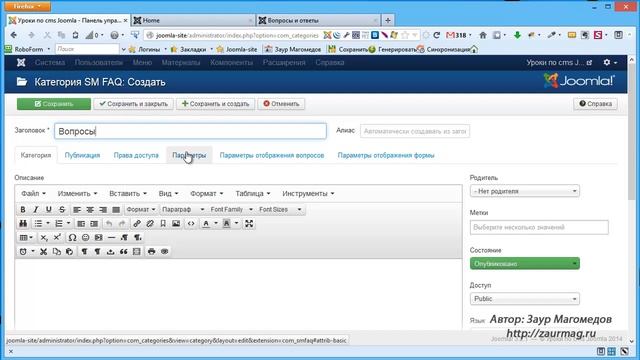Center align the editor text
The height and width of the screenshot is (360, 640).
coord(90,209)
